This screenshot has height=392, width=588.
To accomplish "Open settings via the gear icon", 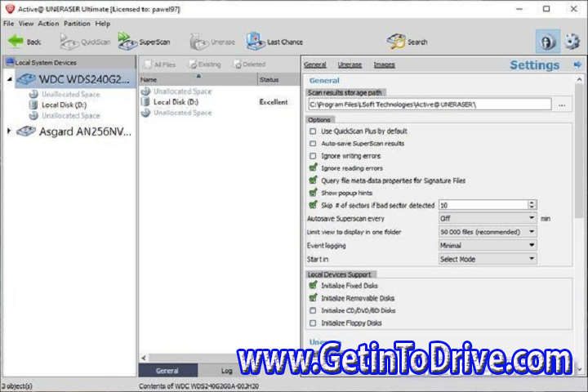I will click(x=572, y=42).
